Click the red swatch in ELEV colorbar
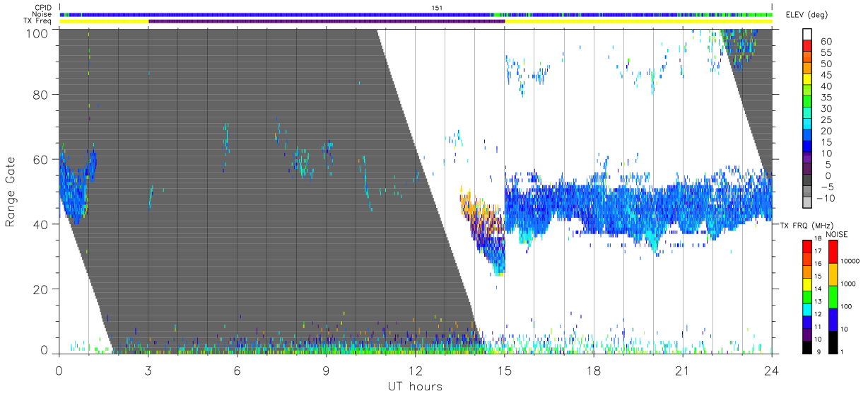 809,47
